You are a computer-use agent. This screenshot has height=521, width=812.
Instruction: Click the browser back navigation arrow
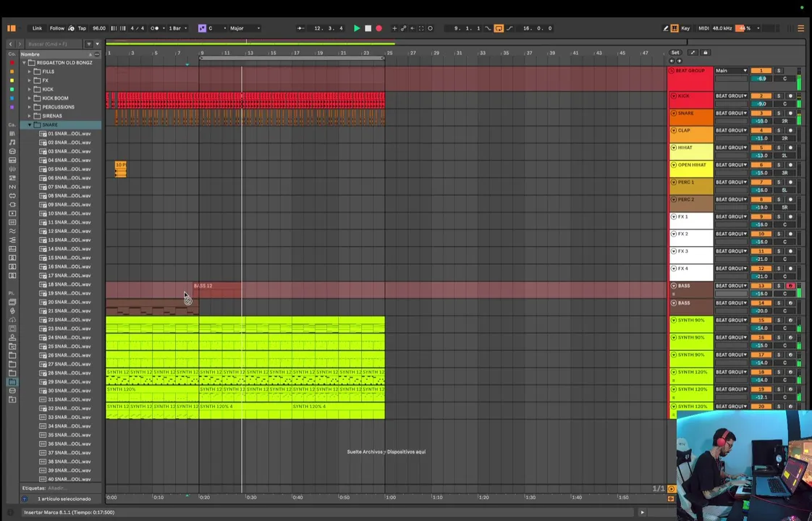click(x=10, y=44)
